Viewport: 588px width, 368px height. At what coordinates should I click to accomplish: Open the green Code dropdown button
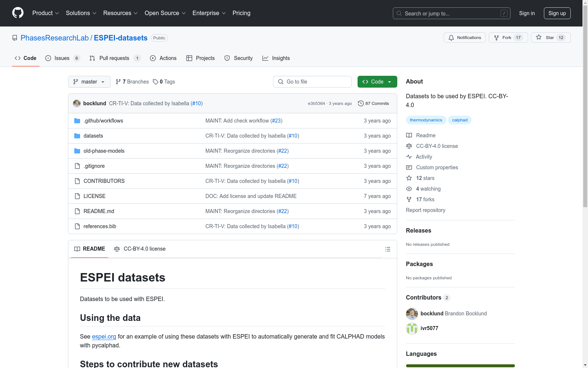coord(377,82)
